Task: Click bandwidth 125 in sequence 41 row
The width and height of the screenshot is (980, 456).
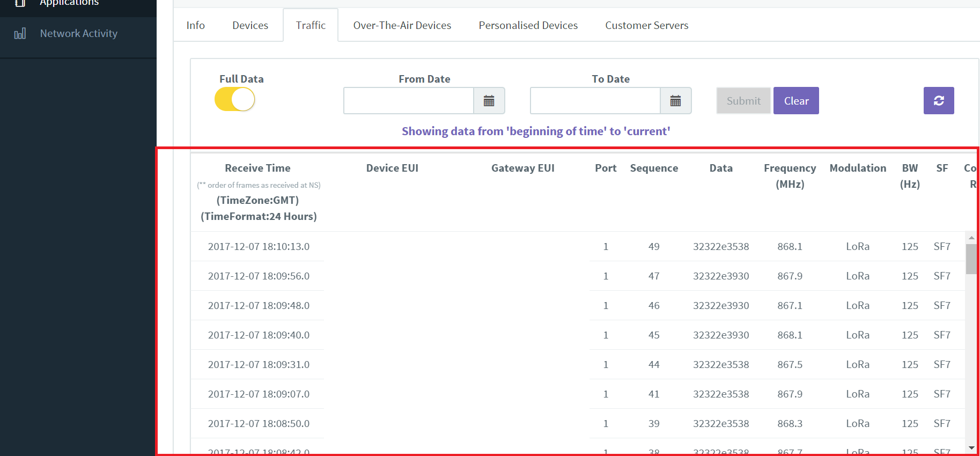Action: 910,394
